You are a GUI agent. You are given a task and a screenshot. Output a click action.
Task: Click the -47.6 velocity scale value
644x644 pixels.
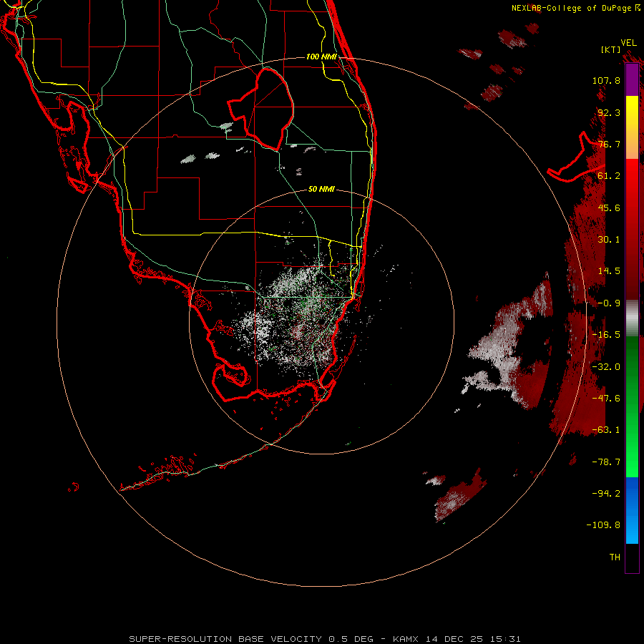click(x=606, y=399)
